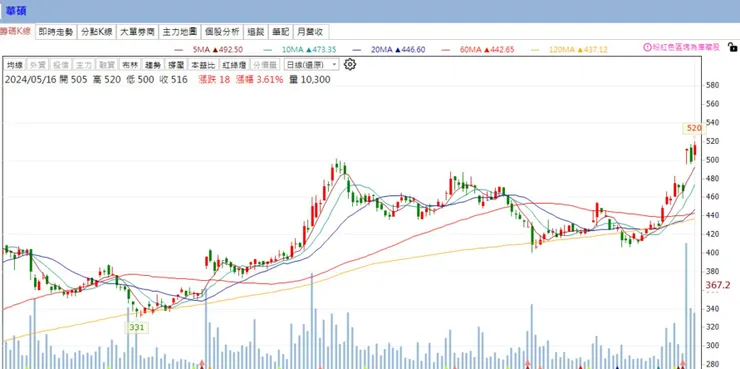Open the 即時走勢 tab
740x369 pixels.
tap(56, 32)
